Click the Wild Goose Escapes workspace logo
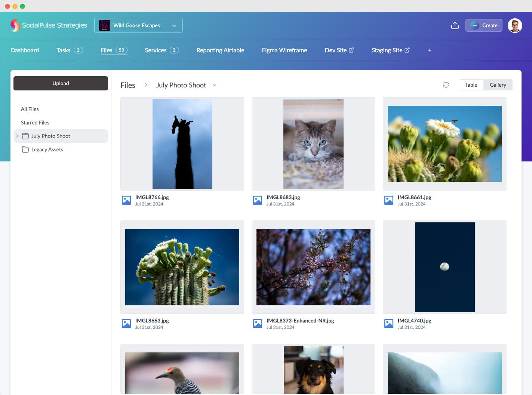Viewport: 532px width, 395px height. click(105, 25)
